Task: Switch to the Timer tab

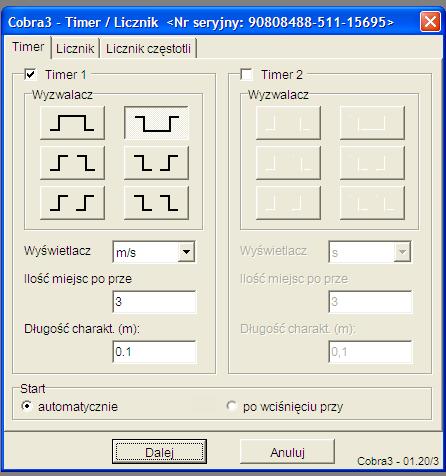Action: (28, 47)
